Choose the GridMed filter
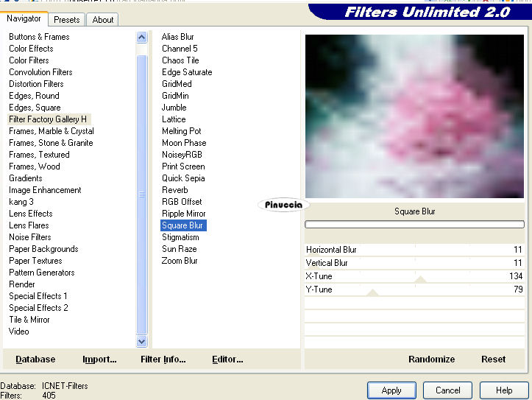Screen dimensions: 532x400 (177, 84)
